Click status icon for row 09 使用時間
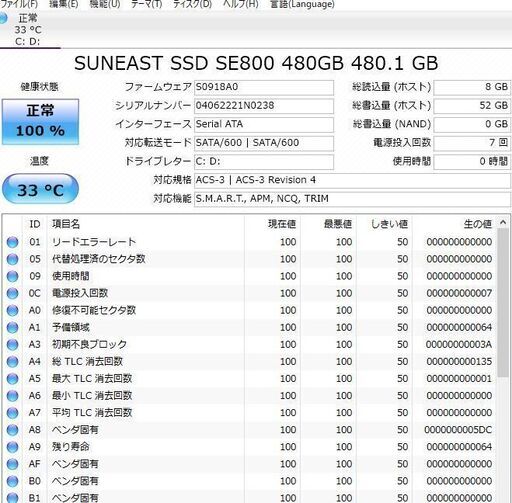The image size is (512, 503). point(12,276)
